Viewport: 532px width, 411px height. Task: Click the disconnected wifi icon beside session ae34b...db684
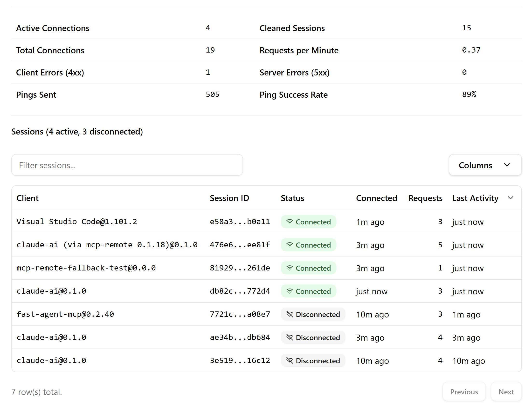coord(290,337)
